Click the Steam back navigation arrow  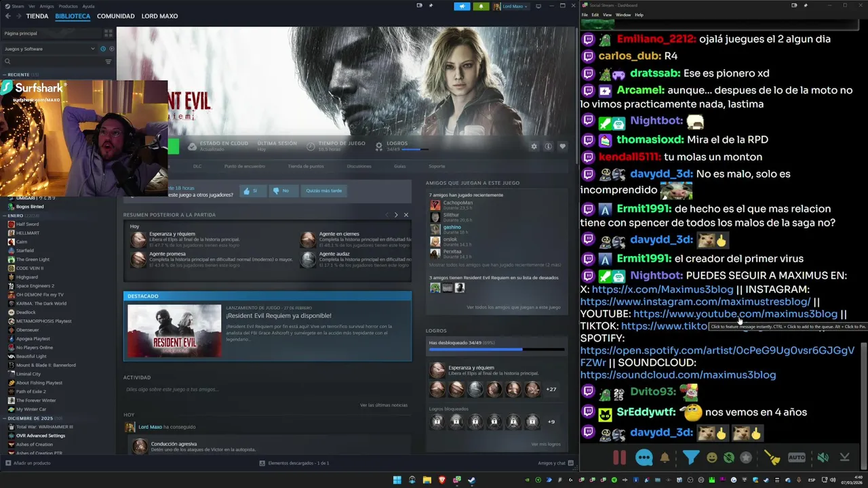(7, 16)
